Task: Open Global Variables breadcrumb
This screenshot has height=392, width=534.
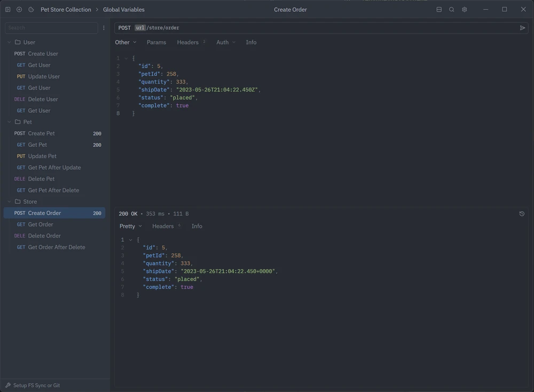Action: point(124,10)
